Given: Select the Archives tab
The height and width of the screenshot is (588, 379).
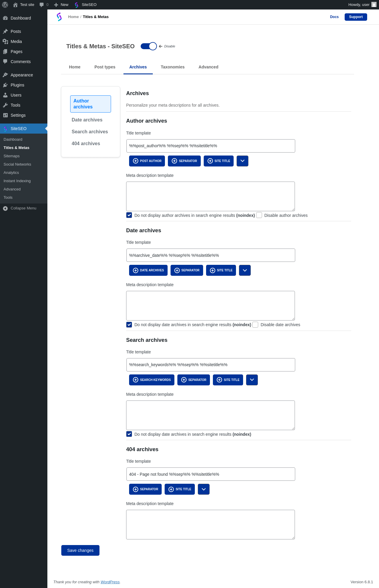Looking at the screenshot, I should (138, 67).
